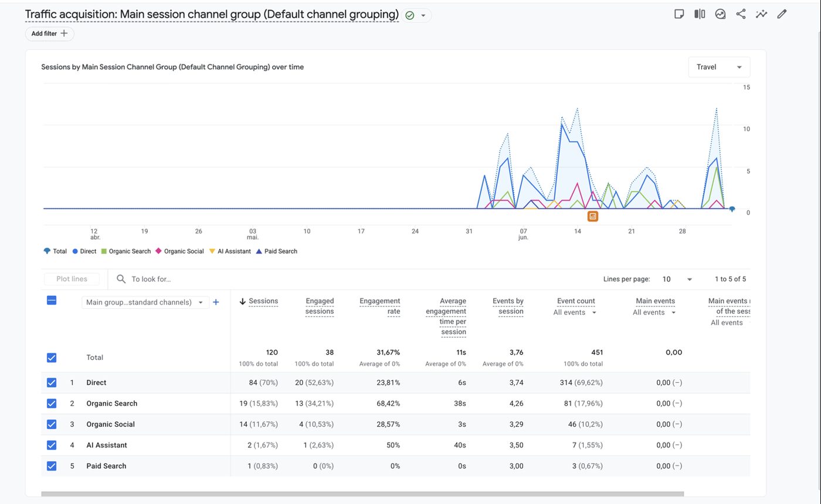
Task: Click the total Event count value 451
Action: (596, 352)
